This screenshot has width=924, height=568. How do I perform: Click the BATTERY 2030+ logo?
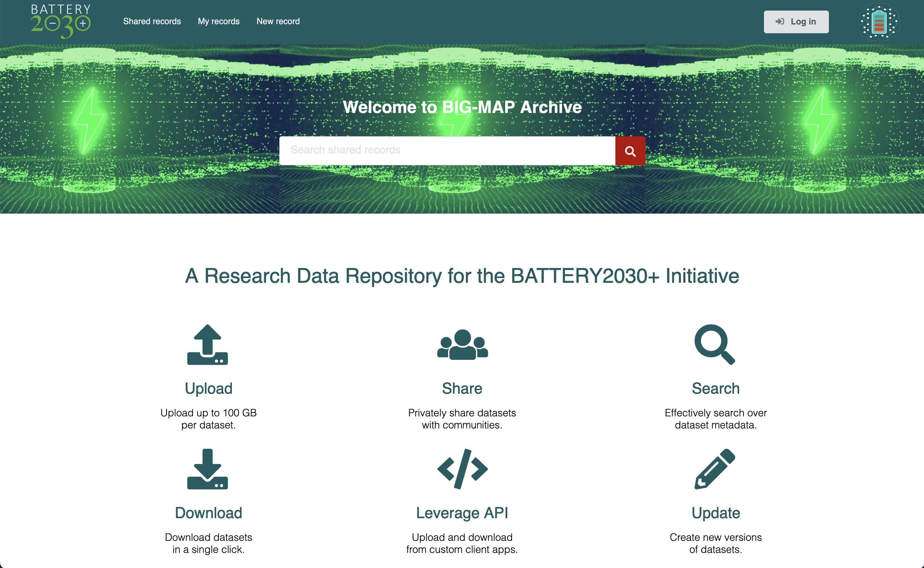[x=60, y=21]
